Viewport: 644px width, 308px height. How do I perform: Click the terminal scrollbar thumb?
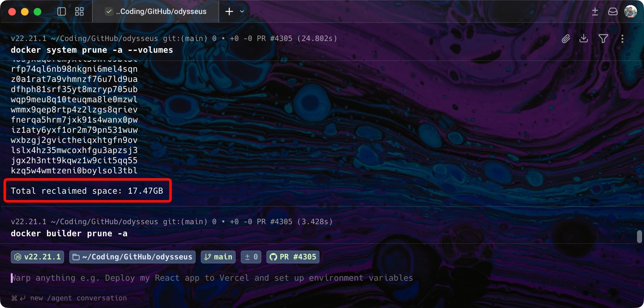(640, 237)
